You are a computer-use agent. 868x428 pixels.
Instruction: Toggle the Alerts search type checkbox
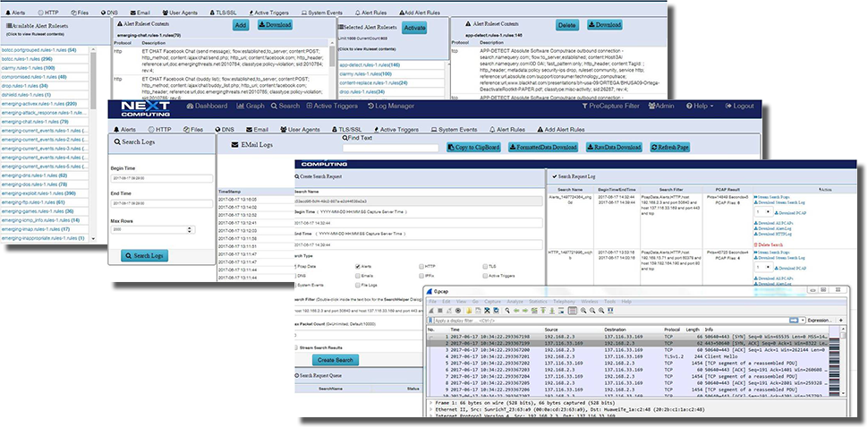click(358, 266)
